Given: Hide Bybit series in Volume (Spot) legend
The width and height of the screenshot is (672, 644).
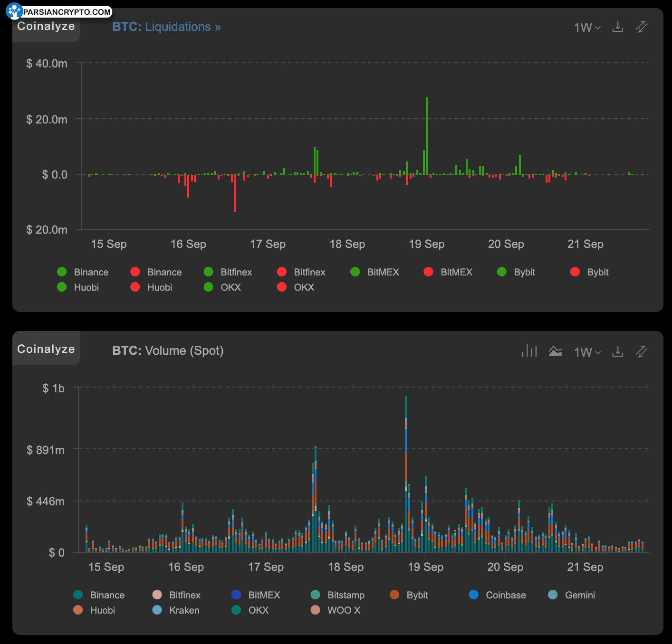Looking at the screenshot, I should [x=409, y=595].
